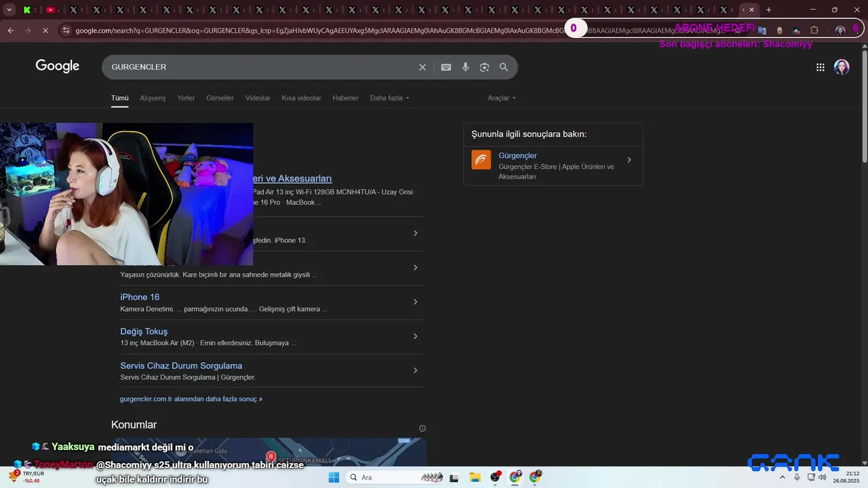Expand the row mentioning iPhone 13

[416, 233]
